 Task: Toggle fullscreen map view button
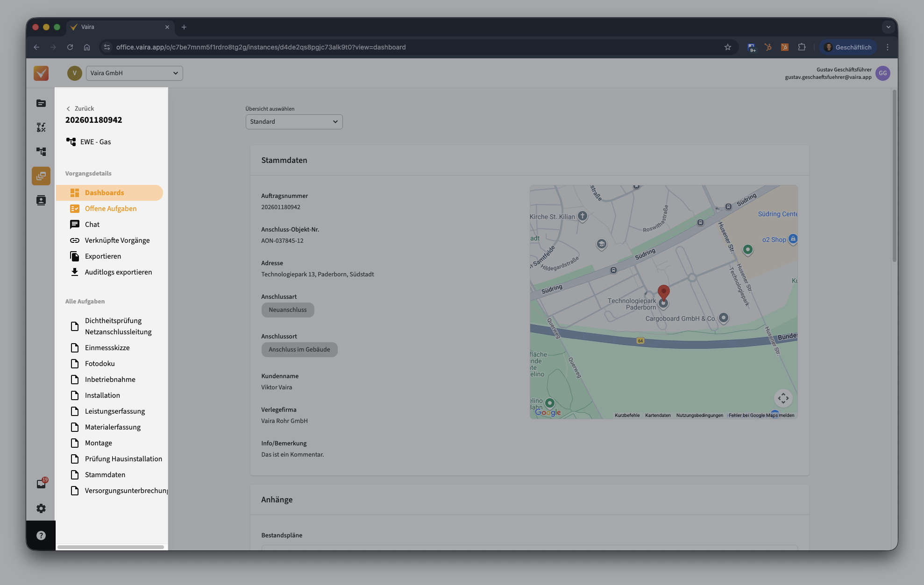click(x=783, y=398)
